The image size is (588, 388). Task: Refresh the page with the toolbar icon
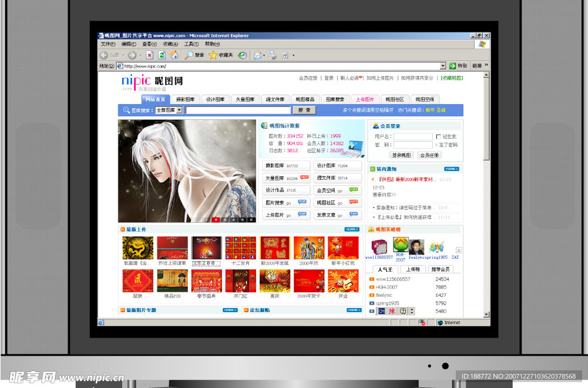[x=162, y=55]
